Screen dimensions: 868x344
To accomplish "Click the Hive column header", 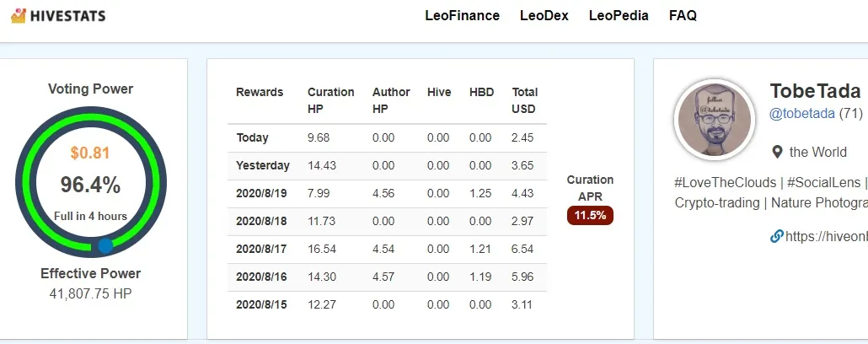I will (x=439, y=92).
